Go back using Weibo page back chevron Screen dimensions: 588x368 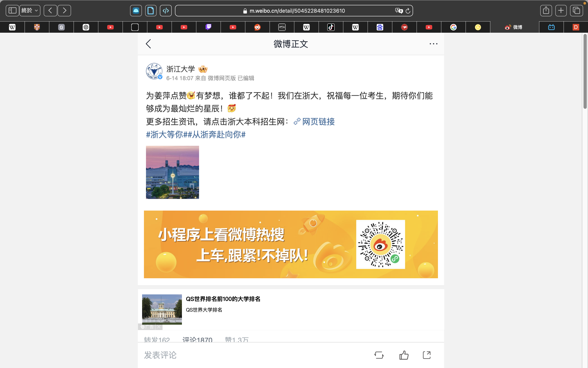(148, 44)
